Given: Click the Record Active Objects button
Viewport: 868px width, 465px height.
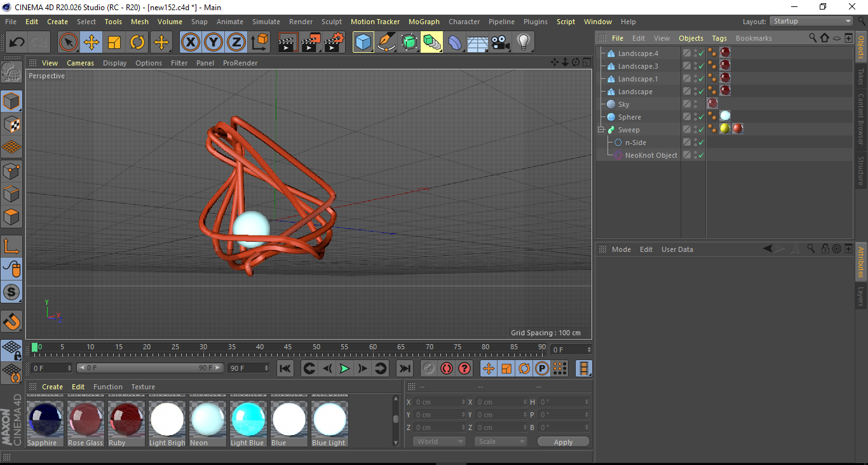Looking at the screenshot, I should pyautogui.click(x=429, y=368).
